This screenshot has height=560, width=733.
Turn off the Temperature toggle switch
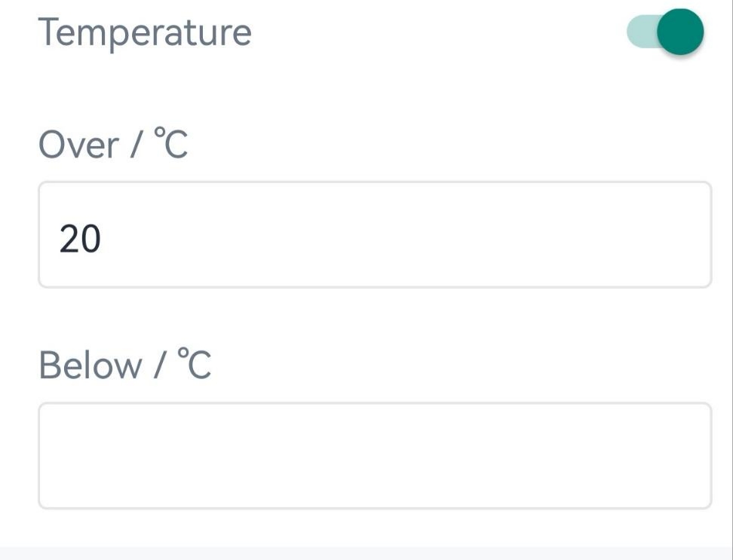(x=665, y=32)
